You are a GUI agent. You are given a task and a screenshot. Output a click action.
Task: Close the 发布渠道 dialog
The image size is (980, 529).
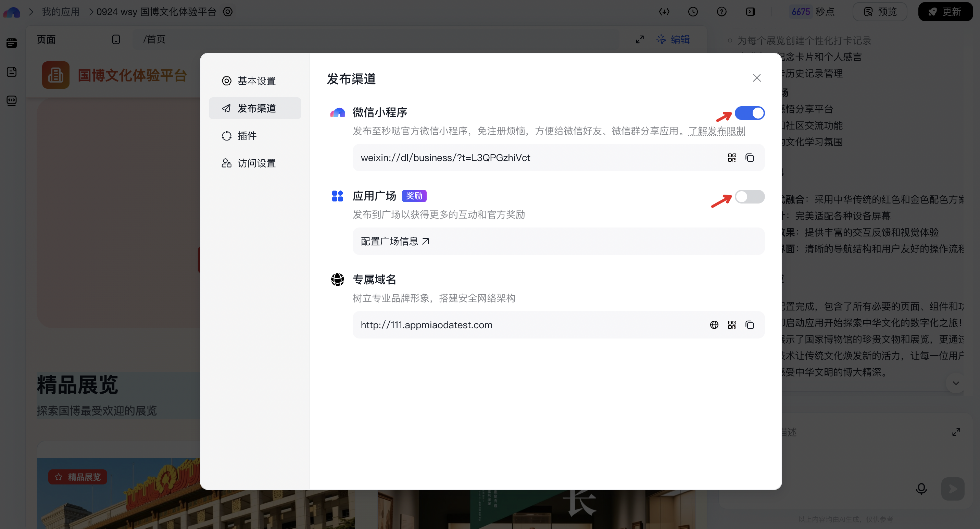757,78
